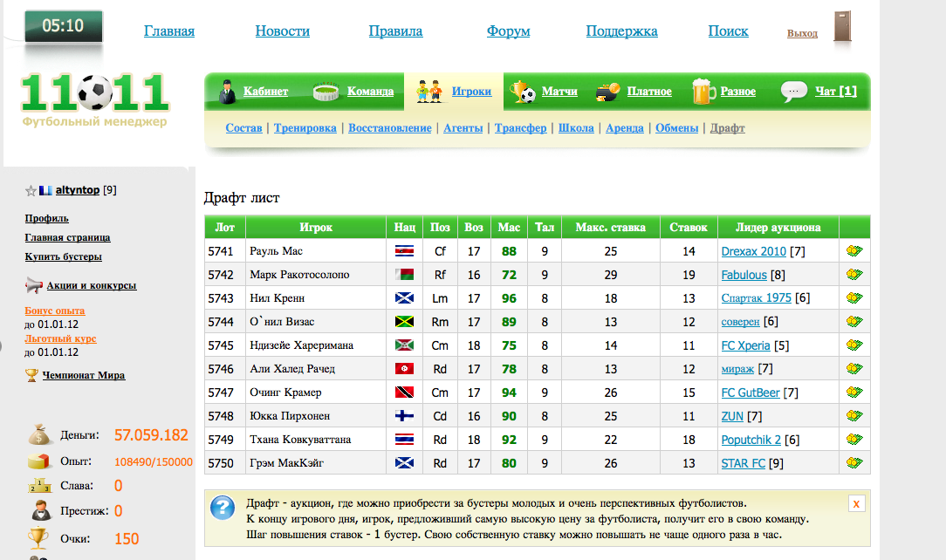Click the 05:10 clock display
Screen dimensions: 946x560
[x=64, y=26]
